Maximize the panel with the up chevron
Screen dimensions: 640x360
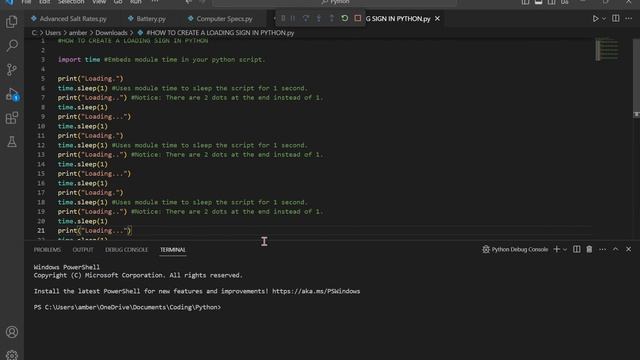click(x=616, y=249)
